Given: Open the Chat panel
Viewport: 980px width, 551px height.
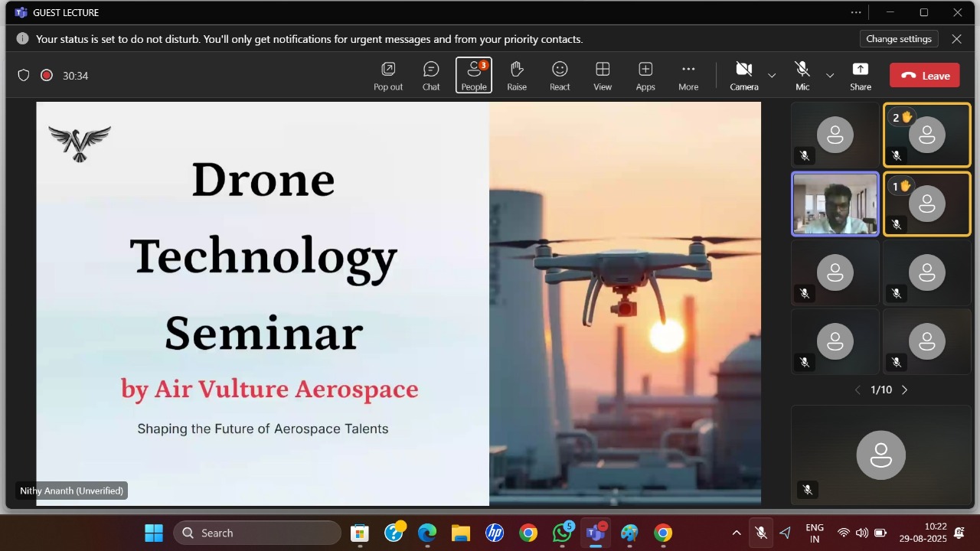Looking at the screenshot, I should pos(431,76).
